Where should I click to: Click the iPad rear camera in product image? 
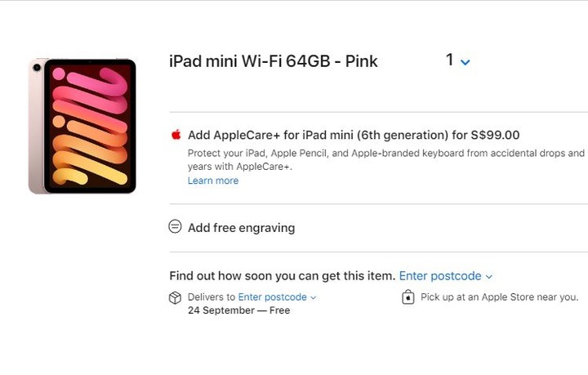tap(37, 68)
